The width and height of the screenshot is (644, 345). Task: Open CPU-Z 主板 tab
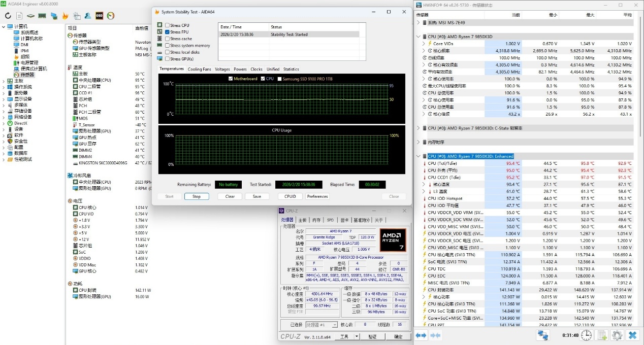point(302,220)
